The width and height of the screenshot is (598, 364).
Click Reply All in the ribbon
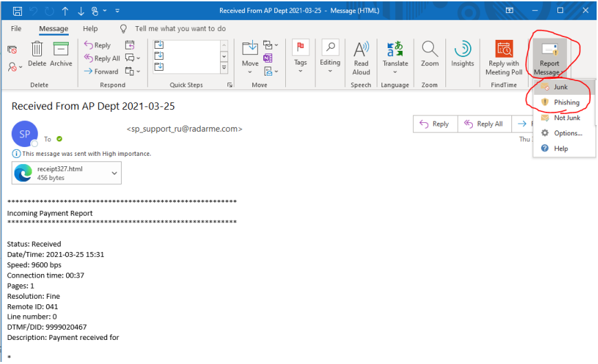coord(102,58)
